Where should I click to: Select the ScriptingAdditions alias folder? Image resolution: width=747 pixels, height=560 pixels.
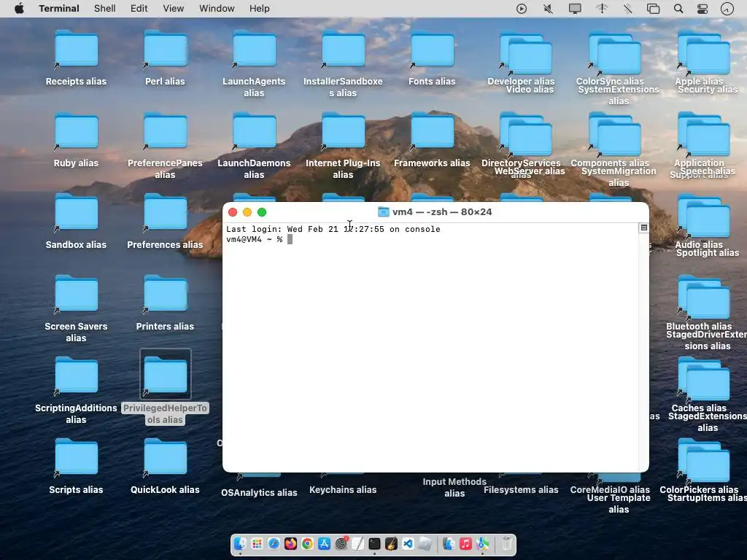[76, 376]
